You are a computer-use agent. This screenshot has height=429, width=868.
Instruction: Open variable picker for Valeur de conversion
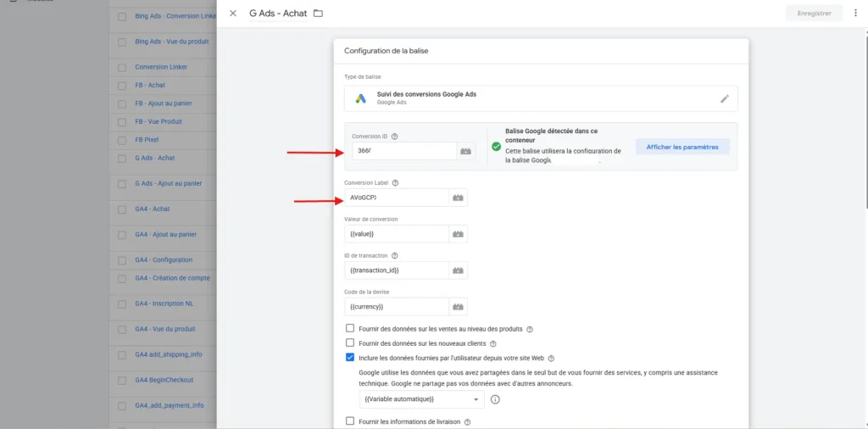458,234
